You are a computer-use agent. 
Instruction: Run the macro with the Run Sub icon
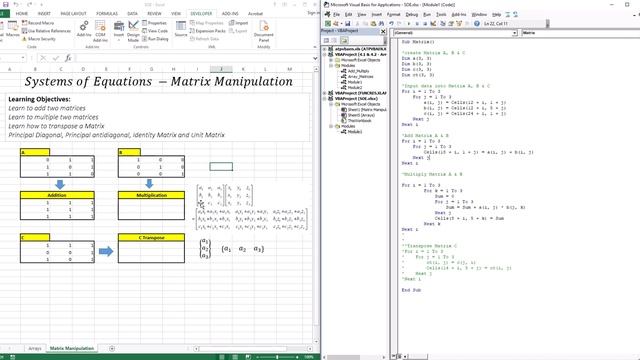tap(409, 24)
